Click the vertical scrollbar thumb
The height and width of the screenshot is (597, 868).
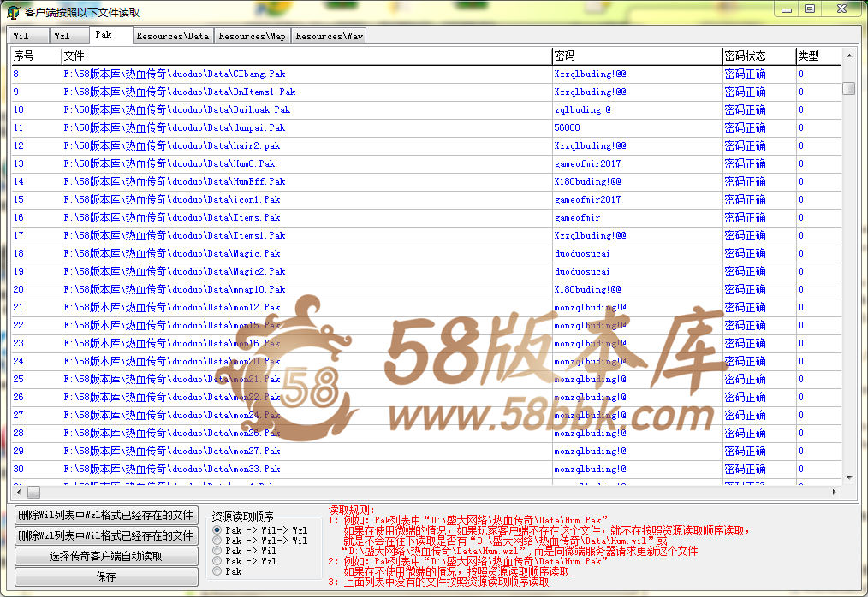tap(848, 88)
